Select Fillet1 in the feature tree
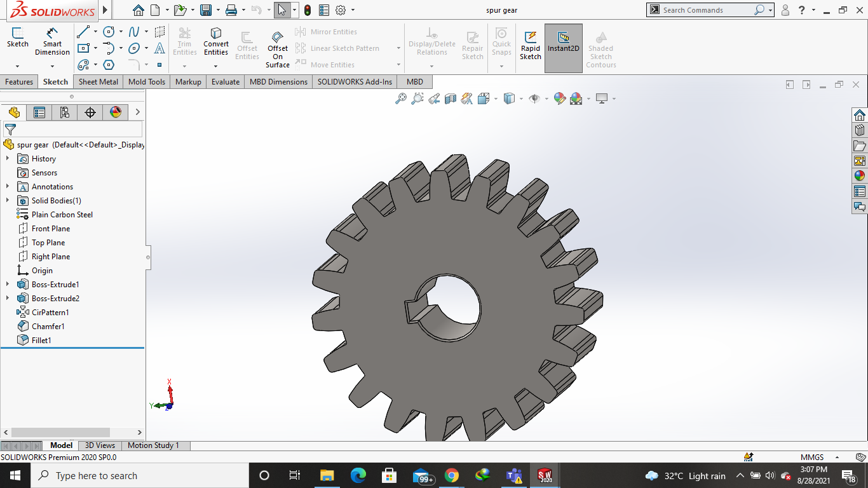868x488 pixels. pyautogui.click(x=41, y=341)
